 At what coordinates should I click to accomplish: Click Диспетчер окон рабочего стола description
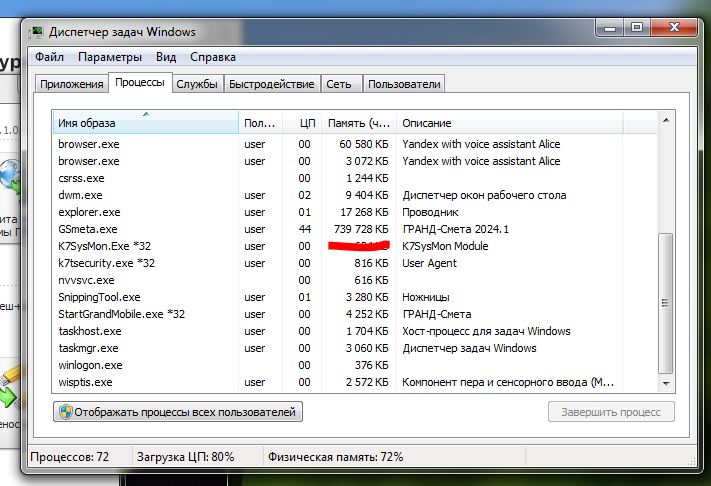pos(484,195)
